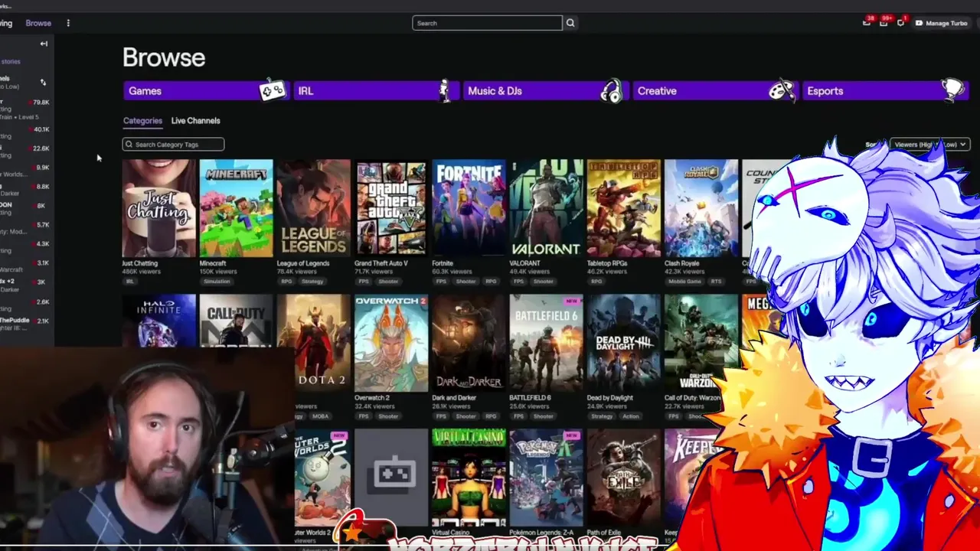This screenshot has width=980, height=551.
Task: Click the Manage Turbo button
Action: [942, 23]
